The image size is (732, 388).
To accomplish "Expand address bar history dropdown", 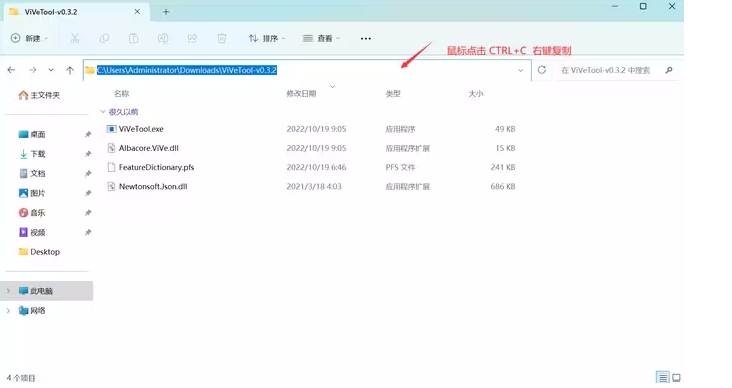I will [x=521, y=71].
